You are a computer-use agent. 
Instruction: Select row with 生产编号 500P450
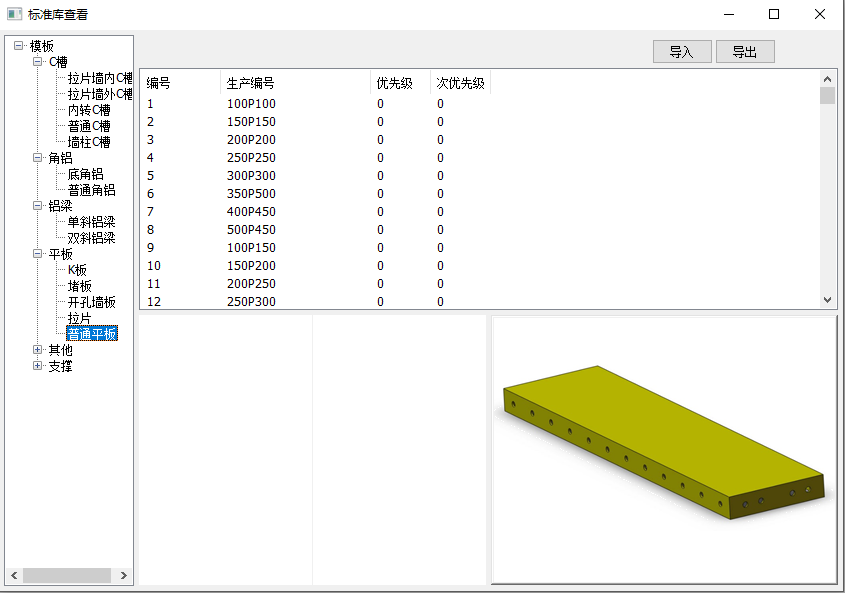click(x=251, y=230)
